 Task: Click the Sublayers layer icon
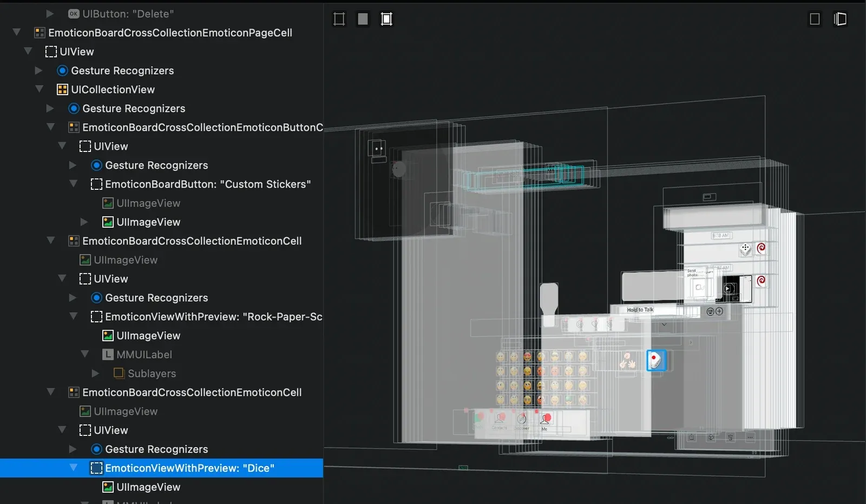pyautogui.click(x=119, y=373)
